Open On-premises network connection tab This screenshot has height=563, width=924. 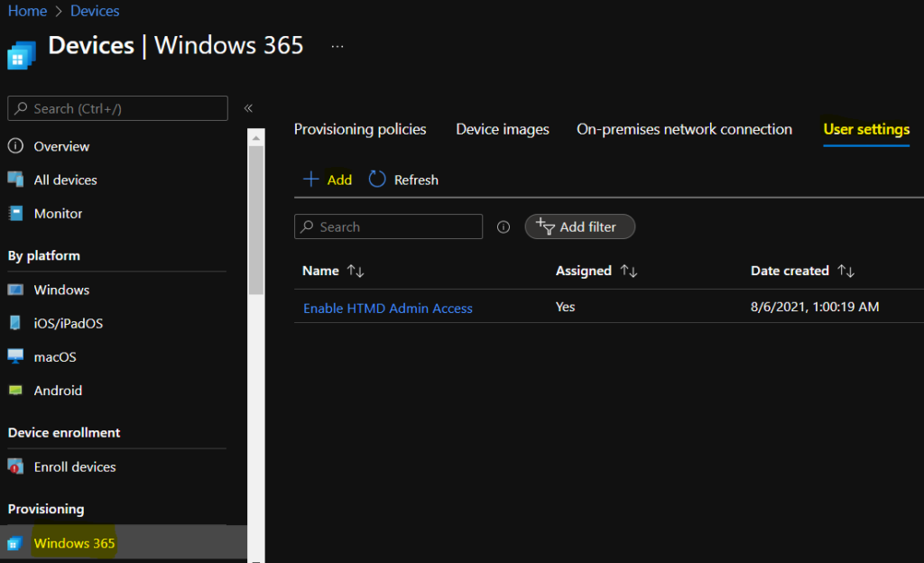(x=684, y=129)
